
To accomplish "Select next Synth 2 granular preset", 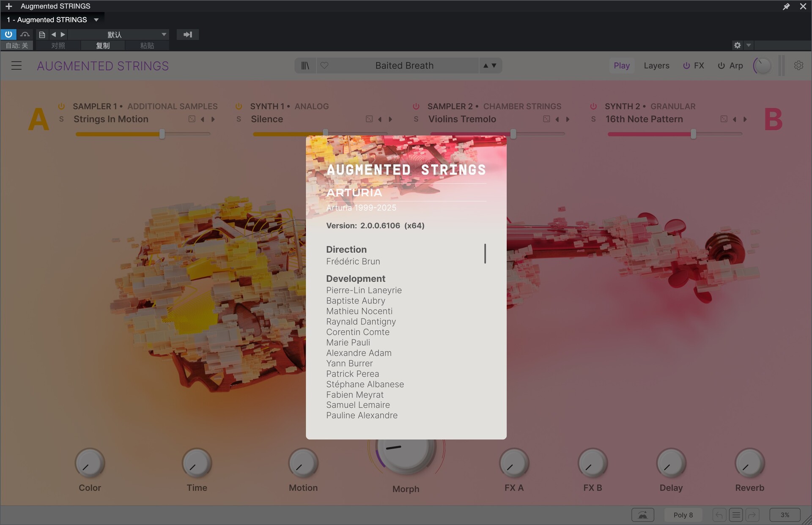I will [x=745, y=119].
